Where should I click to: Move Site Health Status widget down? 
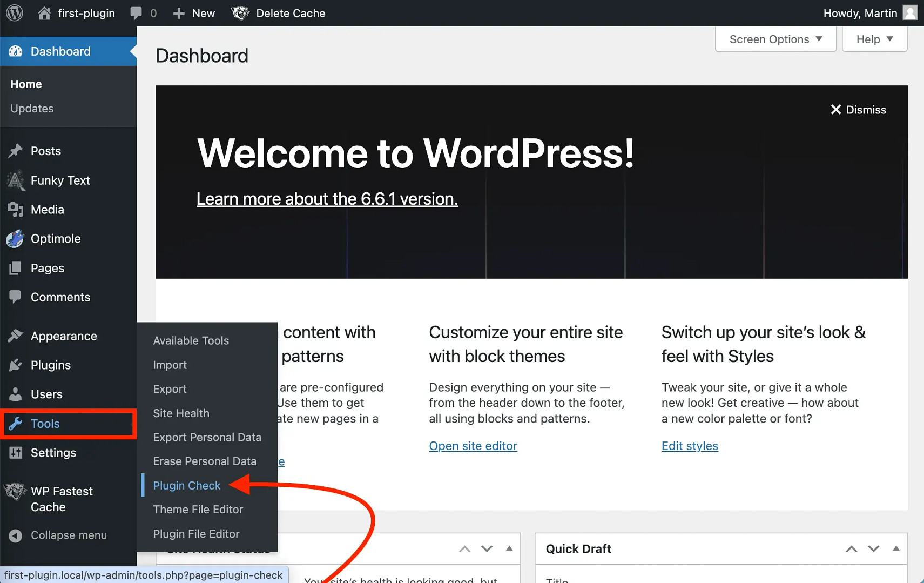[x=487, y=549]
